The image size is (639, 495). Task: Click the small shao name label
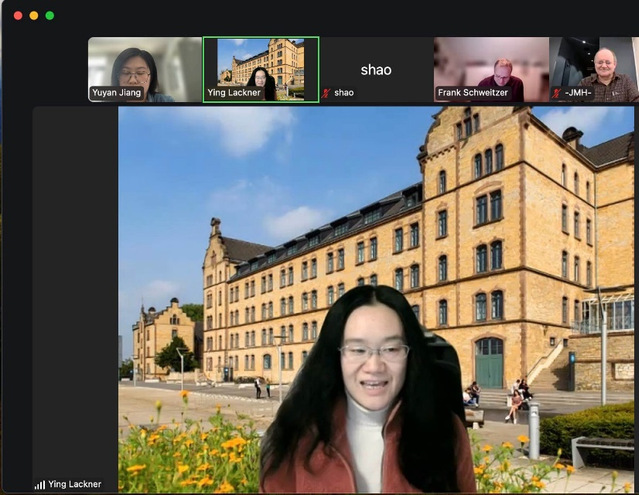point(343,93)
